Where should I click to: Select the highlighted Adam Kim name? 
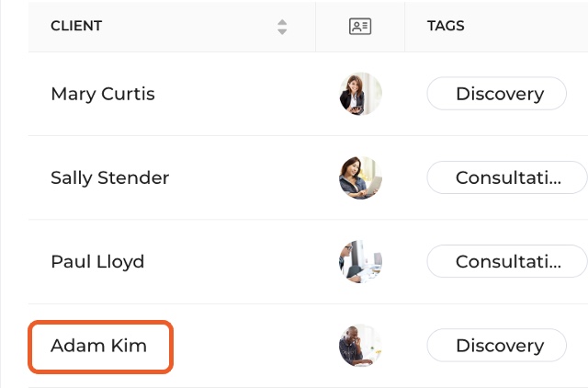click(100, 347)
